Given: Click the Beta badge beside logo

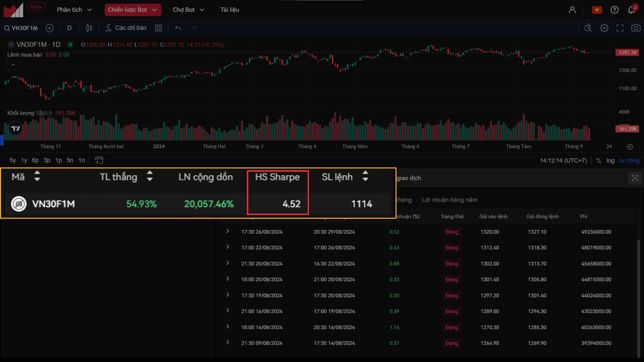Looking at the screenshot, I should click(x=36, y=7).
